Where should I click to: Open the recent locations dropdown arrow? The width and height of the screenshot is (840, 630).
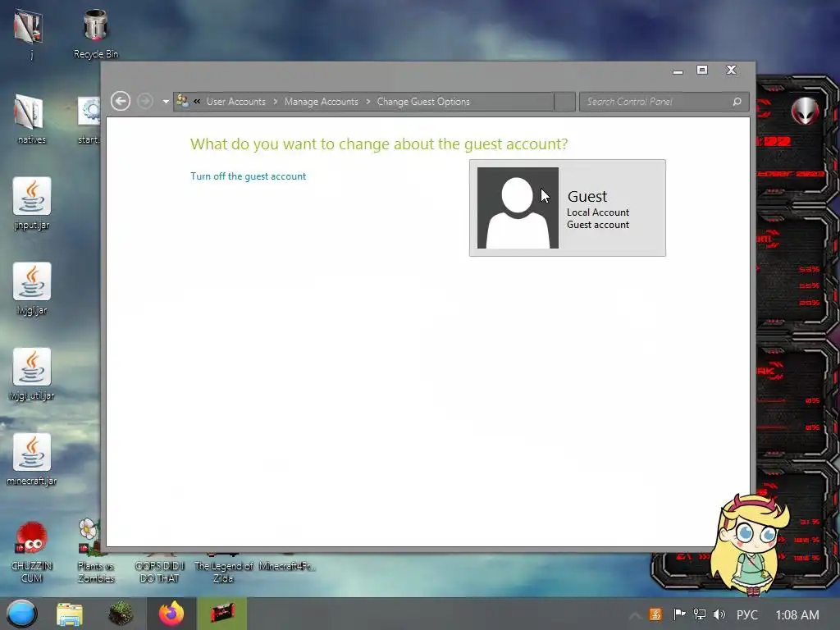point(166,102)
